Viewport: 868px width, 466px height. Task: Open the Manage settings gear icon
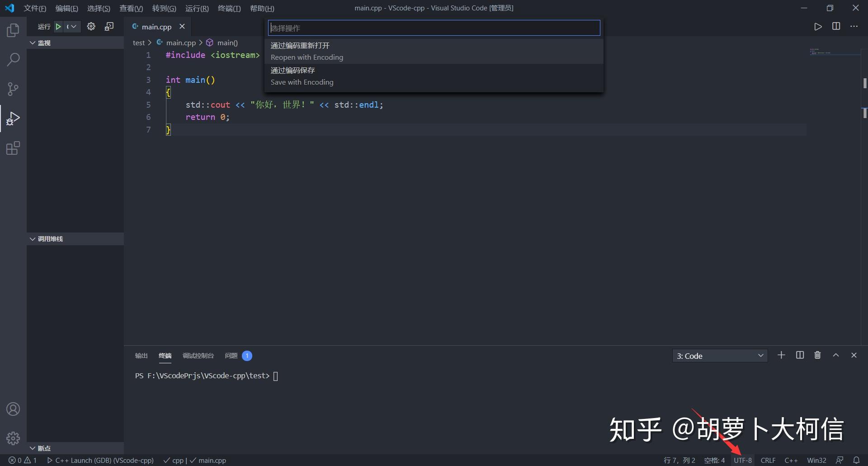[x=13, y=438]
